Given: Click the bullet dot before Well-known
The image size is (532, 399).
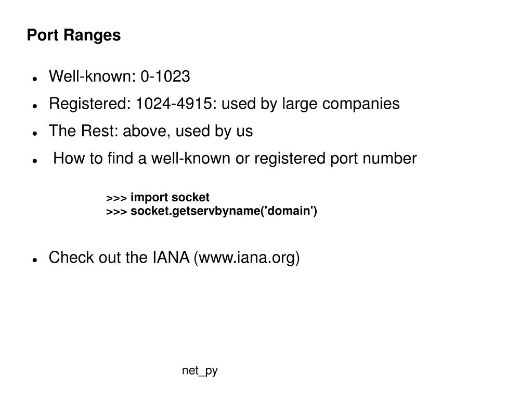Looking at the screenshot, I should pos(34,79).
